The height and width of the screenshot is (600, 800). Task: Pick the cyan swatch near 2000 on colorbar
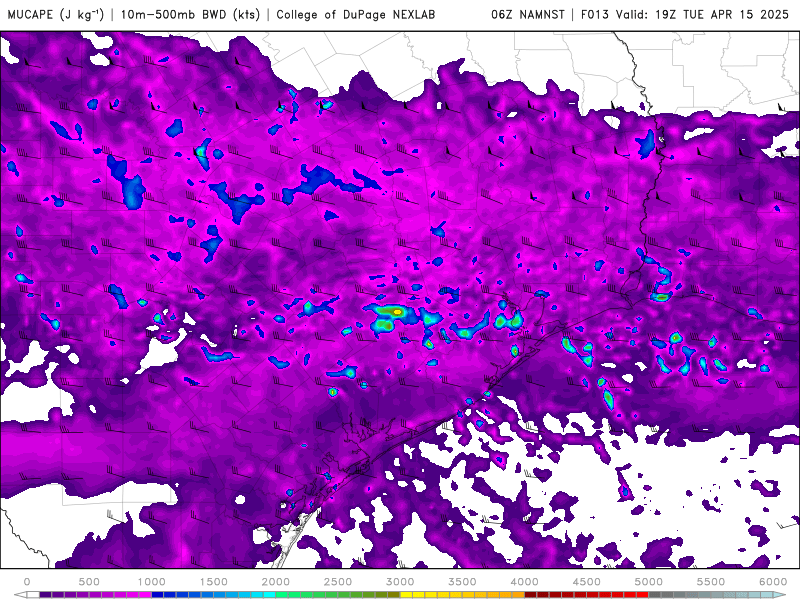click(x=269, y=595)
